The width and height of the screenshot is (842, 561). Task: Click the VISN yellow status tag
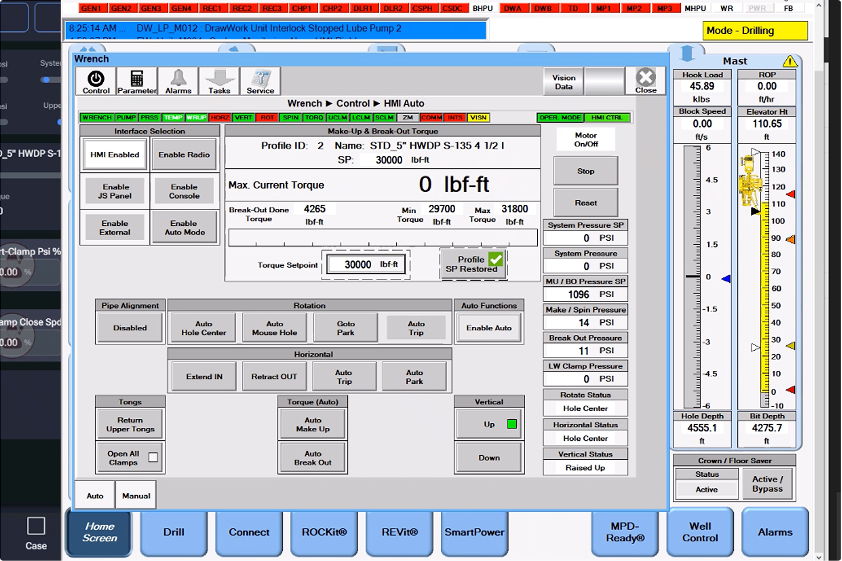(x=478, y=118)
